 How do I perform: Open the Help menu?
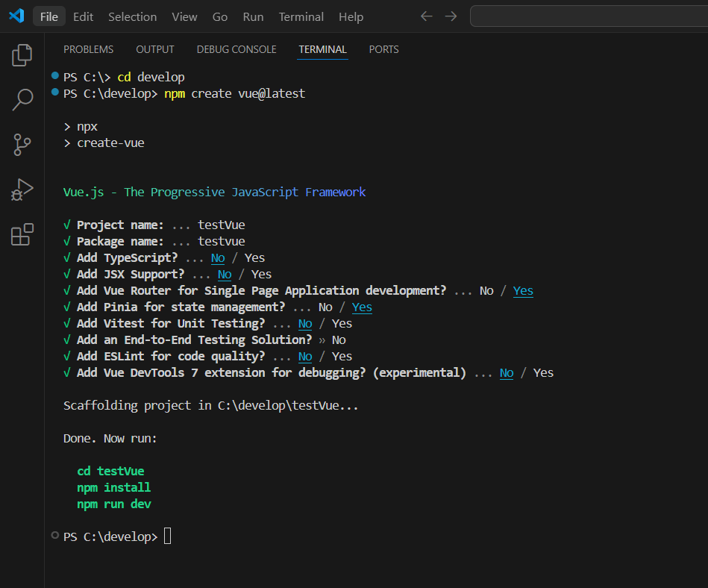pos(351,16)
